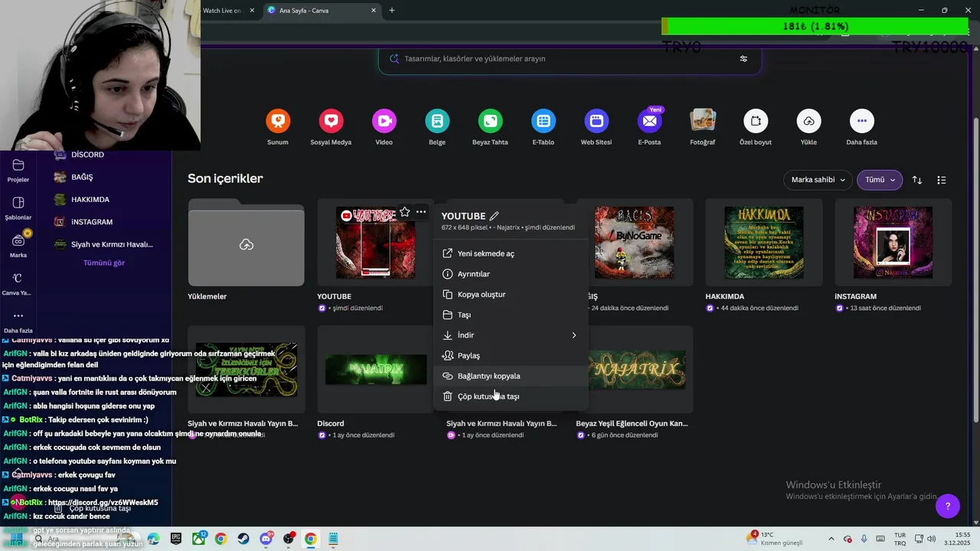
Task: Open Projeler in the left sidebar
Action: [18, 171]
